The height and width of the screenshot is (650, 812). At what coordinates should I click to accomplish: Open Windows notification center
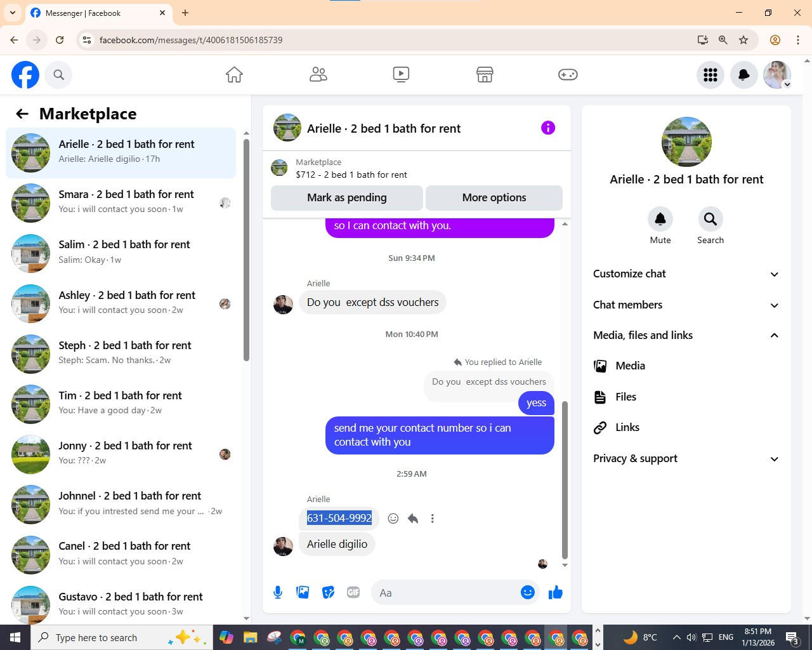point(792,637)
